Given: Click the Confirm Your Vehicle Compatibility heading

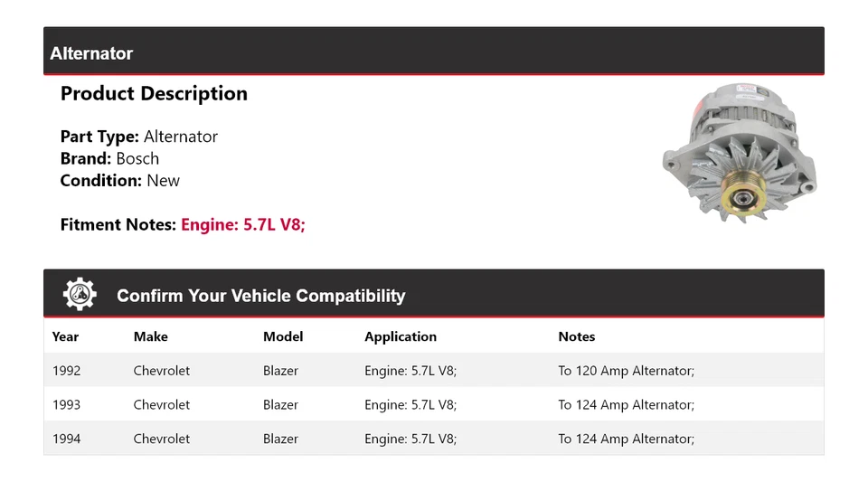Looking at the screenshot, I should click(260, 296).
